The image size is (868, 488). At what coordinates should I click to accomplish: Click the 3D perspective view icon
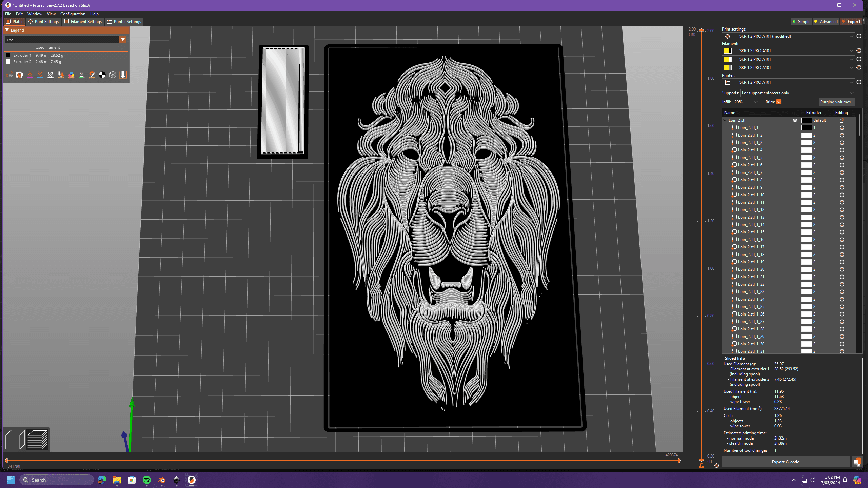tap(14, 440)
